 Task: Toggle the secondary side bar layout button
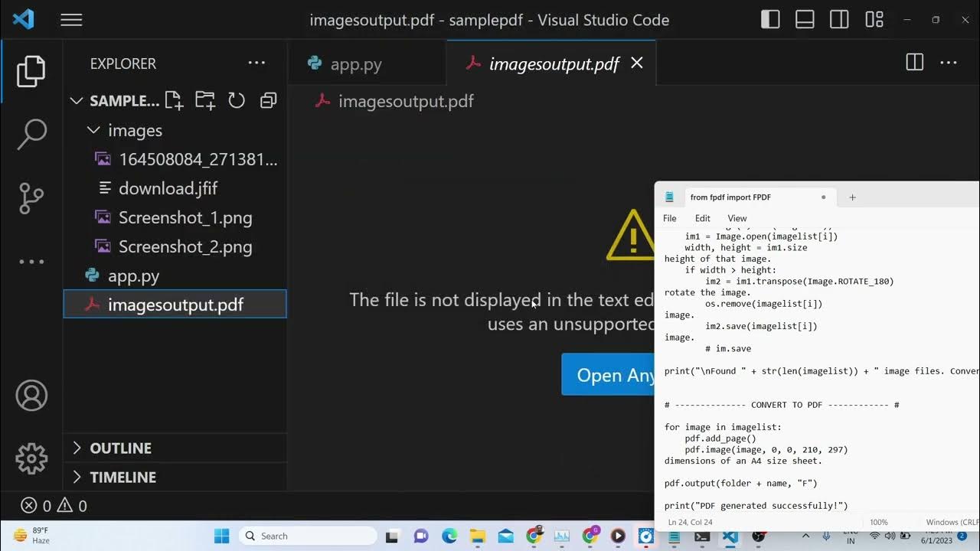[x=839, y=20]
